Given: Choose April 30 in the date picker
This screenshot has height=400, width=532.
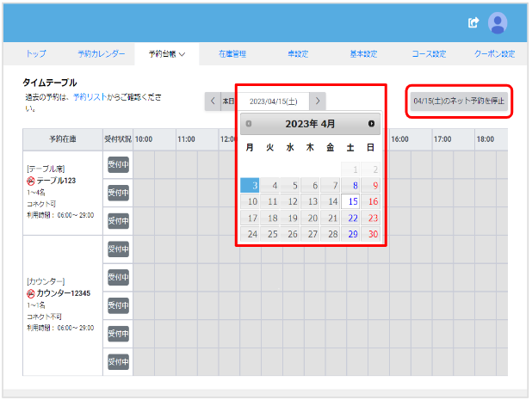Looking at the screenshot, I should coord(371,234).
